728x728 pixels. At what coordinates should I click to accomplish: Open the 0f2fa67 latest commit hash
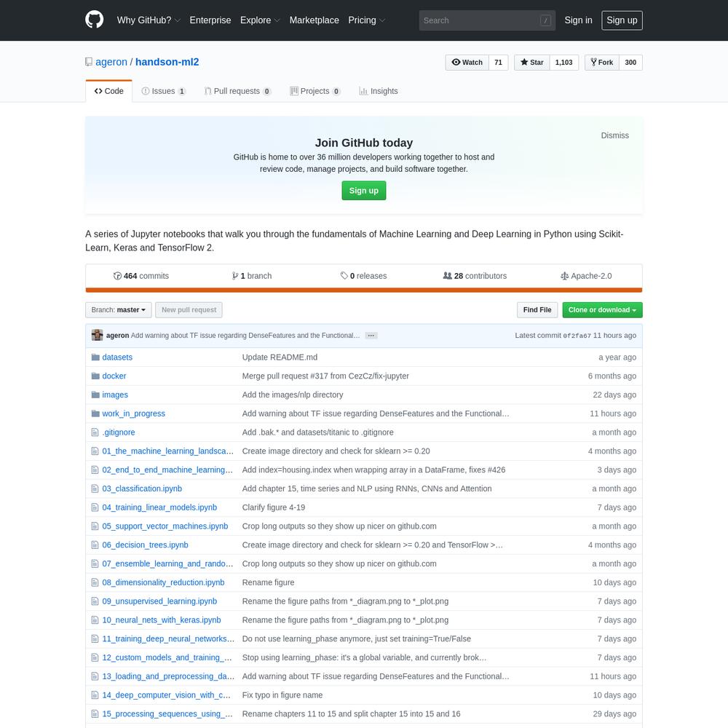[577, 335]
